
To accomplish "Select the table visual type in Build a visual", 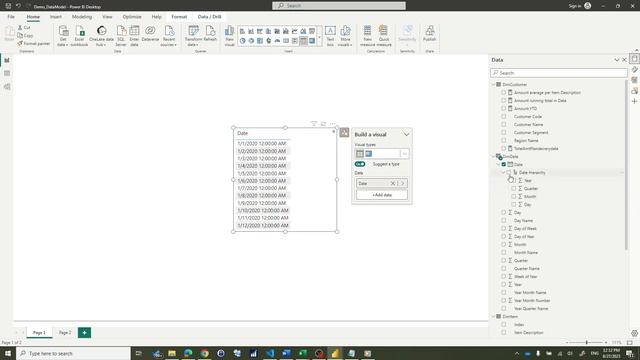I will coord(360,154).
